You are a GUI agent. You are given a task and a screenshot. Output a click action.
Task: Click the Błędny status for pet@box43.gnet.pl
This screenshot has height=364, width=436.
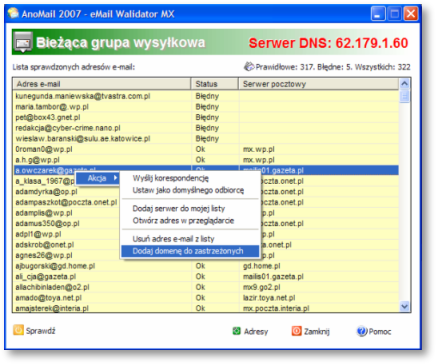tap(207, 117)
